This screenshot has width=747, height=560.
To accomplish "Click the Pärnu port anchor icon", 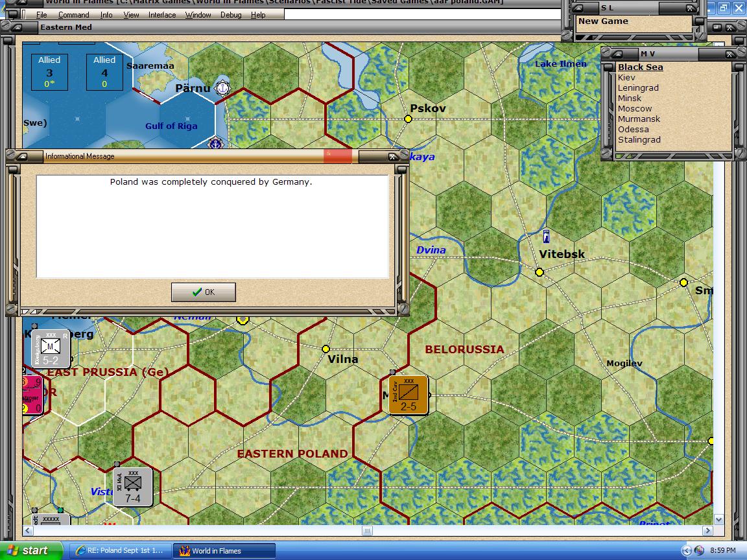I will click(222, 87).
